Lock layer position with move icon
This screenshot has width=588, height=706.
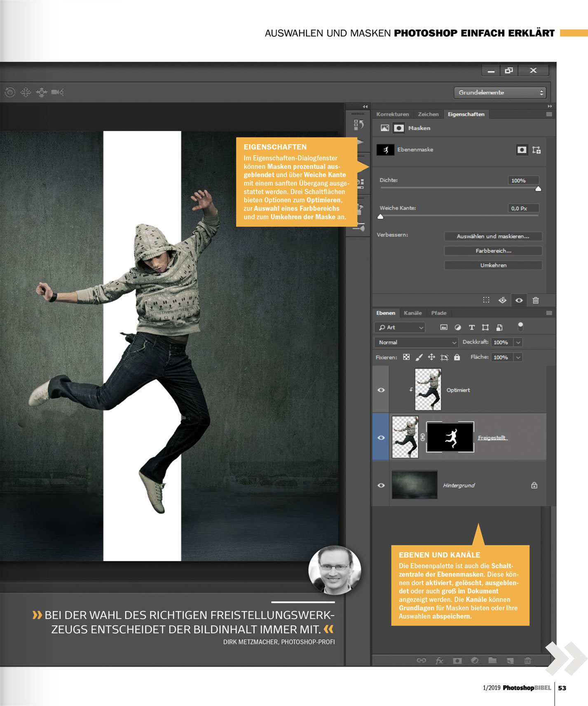pyautogui.click(x=431, y=357)
